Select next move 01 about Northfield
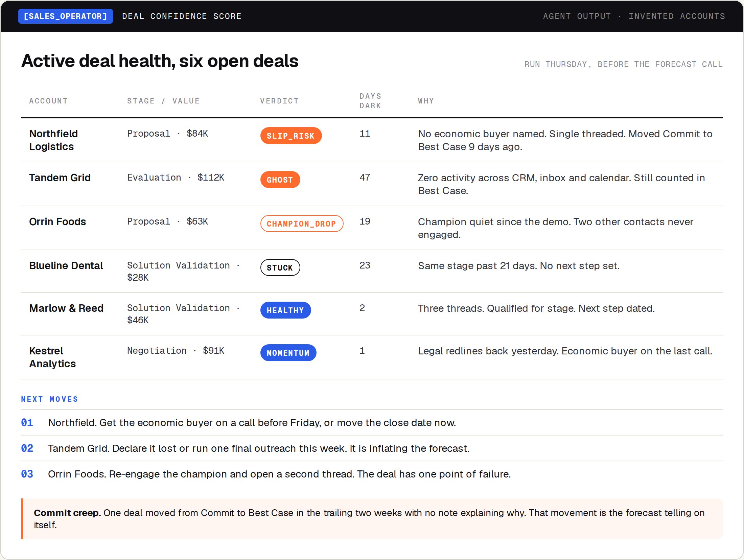 click(372, 423)
